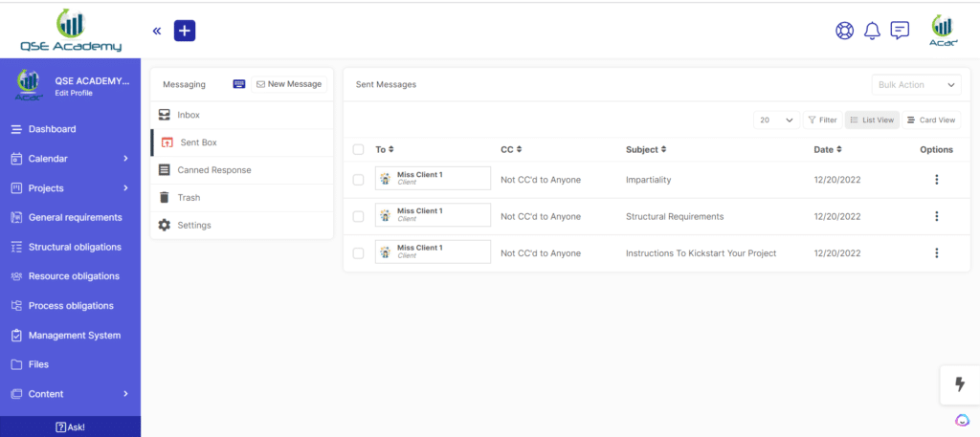Click the Edit Profile link
980x437 pixels.
[74, 93]
